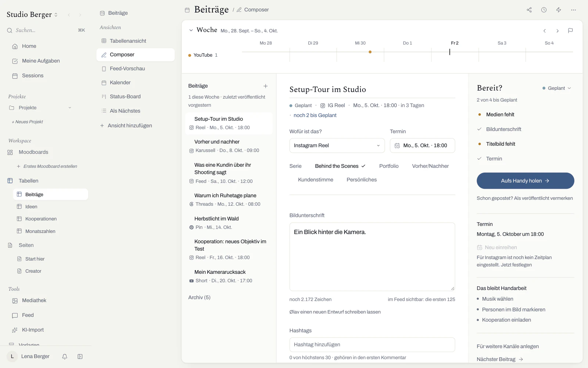
Task: Select the Behind the Scenes series chip
Action: (x=340, y=166)
